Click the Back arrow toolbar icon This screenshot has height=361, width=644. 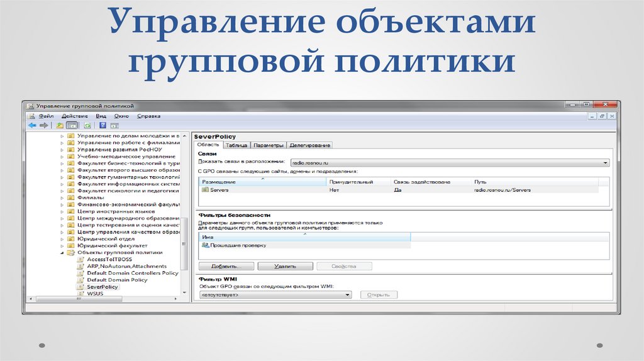point(32,125)
